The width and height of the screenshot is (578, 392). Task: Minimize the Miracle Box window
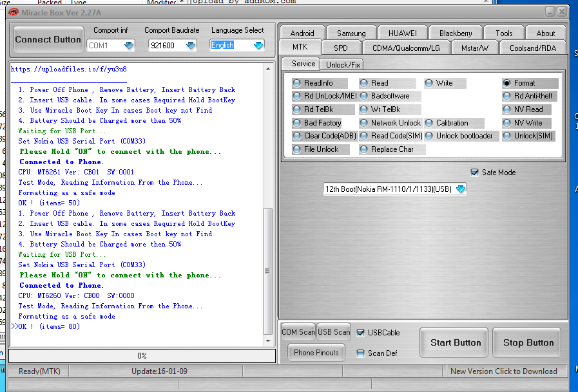click(550, 12)
